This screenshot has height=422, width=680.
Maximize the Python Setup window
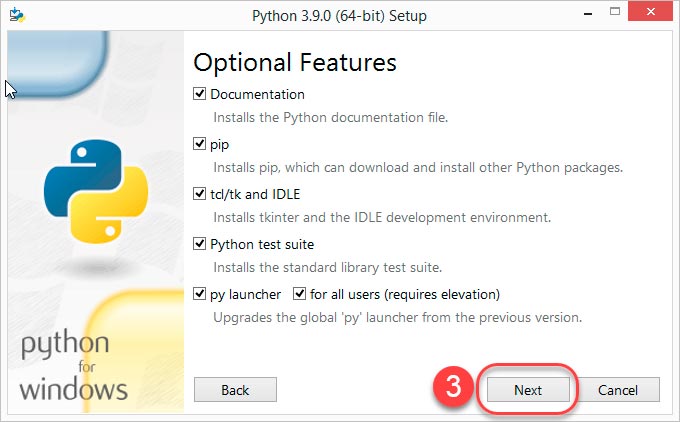(x=615, y=12)
